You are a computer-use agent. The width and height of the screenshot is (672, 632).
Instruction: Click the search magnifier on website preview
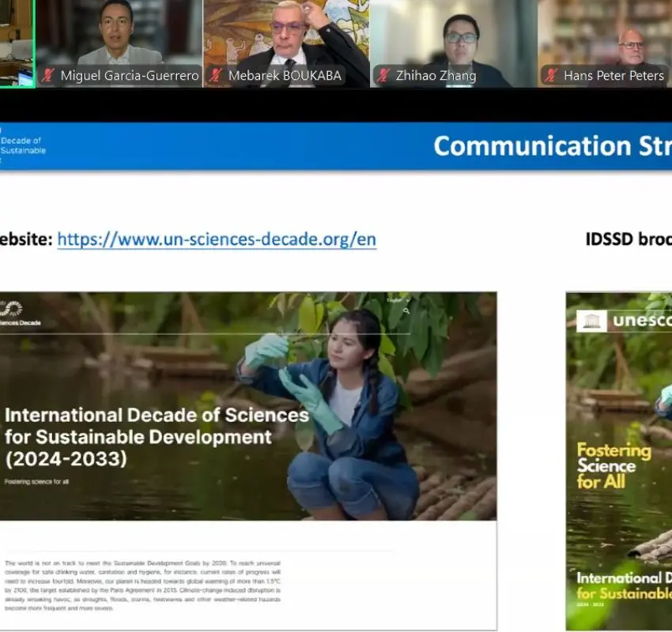point(406,311)
